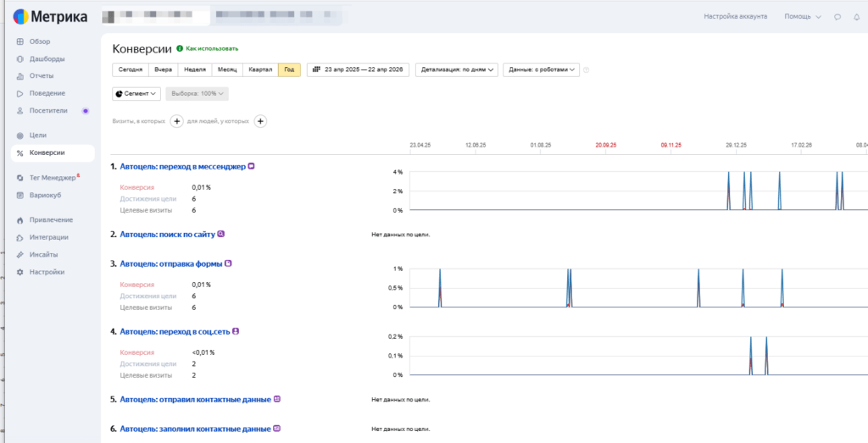Click icon next to отправил контактные данные
The width and height of the screenshot is (868, 443).
point(277,399)
